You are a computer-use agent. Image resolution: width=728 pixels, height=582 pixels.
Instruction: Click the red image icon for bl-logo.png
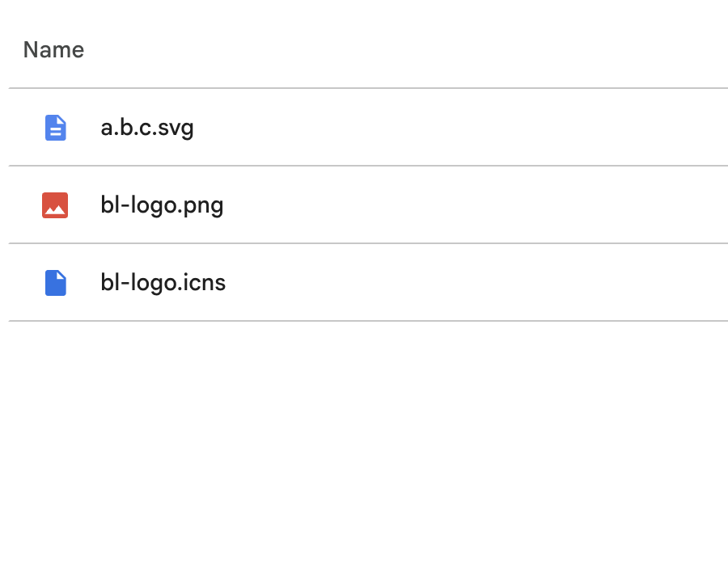coord(55,205)
